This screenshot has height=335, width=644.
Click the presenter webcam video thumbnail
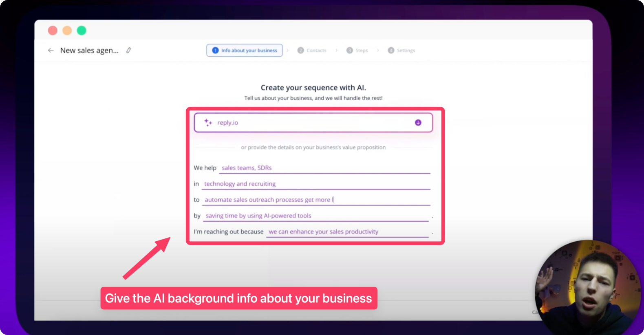(x=588, y=287)
